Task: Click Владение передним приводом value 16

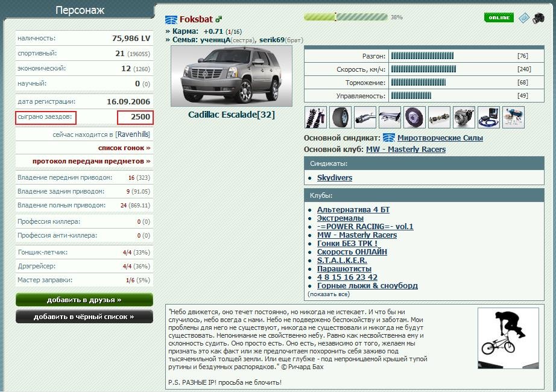Action: [x=131, y=177]
